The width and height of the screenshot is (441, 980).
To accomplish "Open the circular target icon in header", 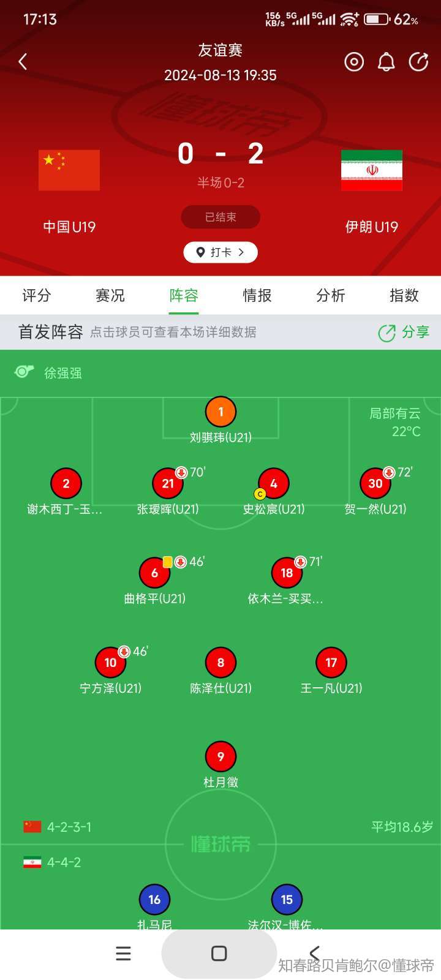I will (354, 62).
